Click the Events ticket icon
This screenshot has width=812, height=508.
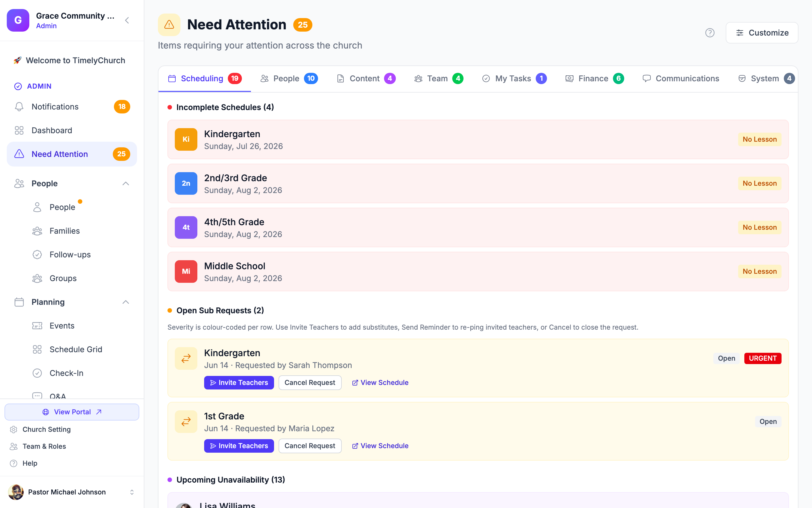coord(37,326)
